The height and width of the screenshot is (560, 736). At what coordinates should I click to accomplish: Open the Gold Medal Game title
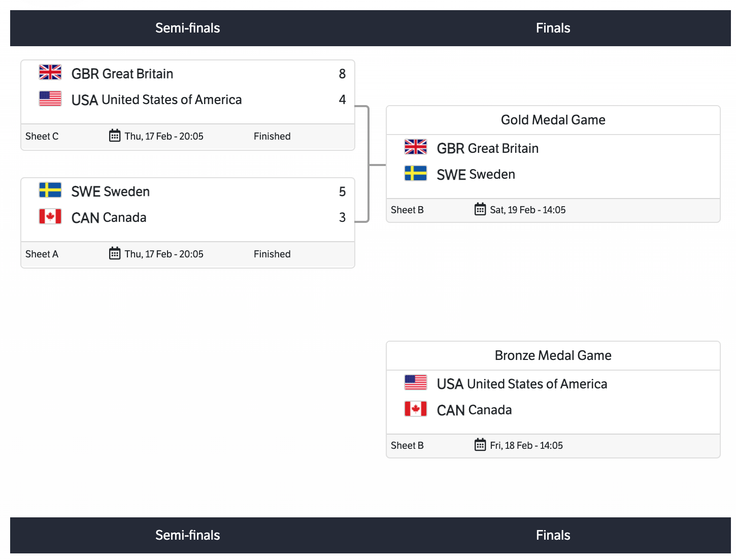pos(553,120)
